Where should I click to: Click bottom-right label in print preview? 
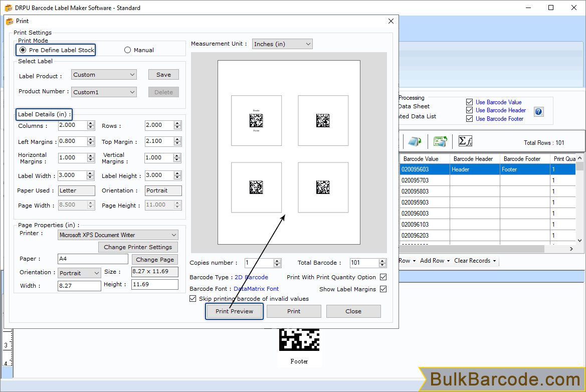(x=323, y=187)
